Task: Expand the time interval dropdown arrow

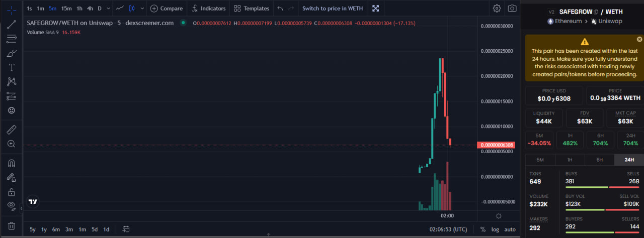Action: (108, 8)
